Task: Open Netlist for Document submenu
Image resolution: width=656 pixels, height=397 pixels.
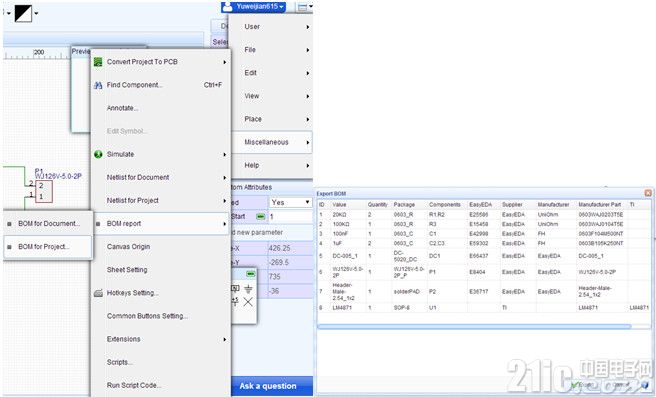Action: [161, 177]
